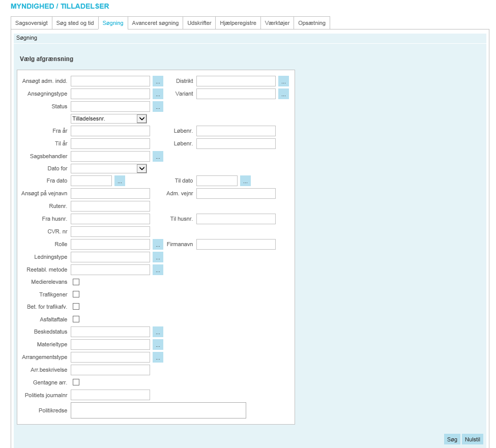The height and width of the screenshot is (448, 496).
Task: Open the Ledningstype lookup button
Action: coord(158,257)
